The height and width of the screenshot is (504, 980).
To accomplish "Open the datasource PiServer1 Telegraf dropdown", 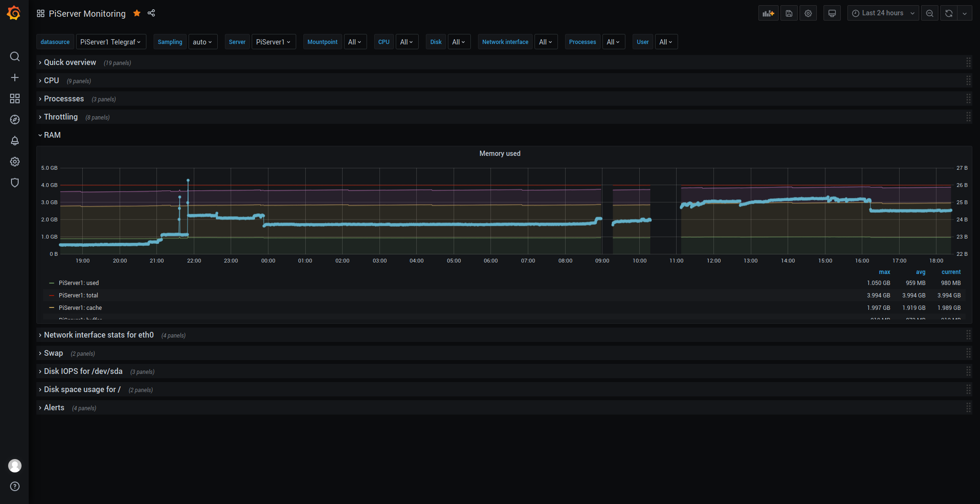I will (111, 42).
